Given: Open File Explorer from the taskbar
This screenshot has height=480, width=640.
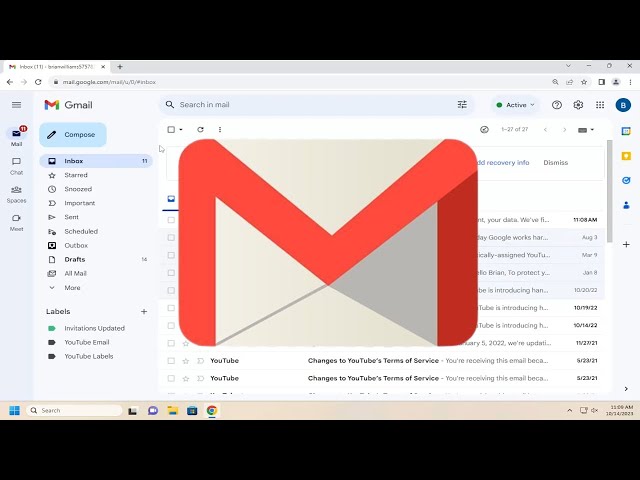Looking at the screenshot, I should pos(173,410).
